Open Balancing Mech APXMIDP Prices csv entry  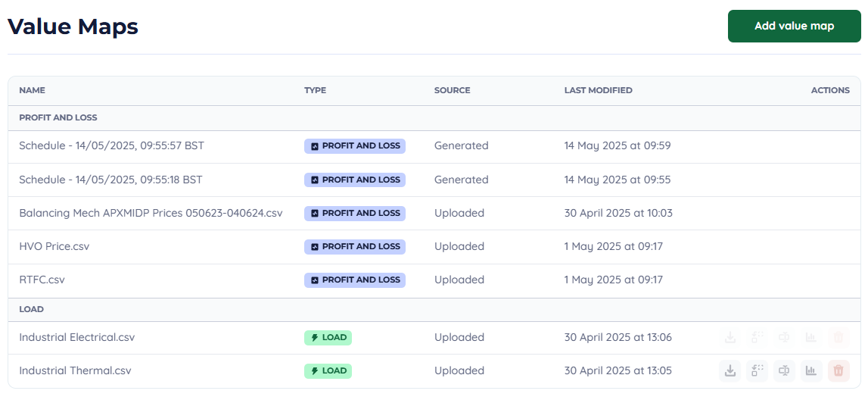tap(151, 213)
